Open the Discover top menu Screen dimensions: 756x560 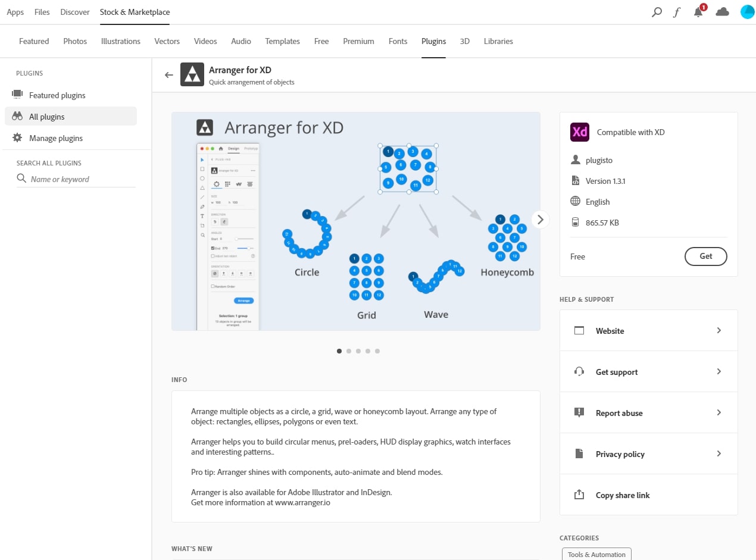75,12
